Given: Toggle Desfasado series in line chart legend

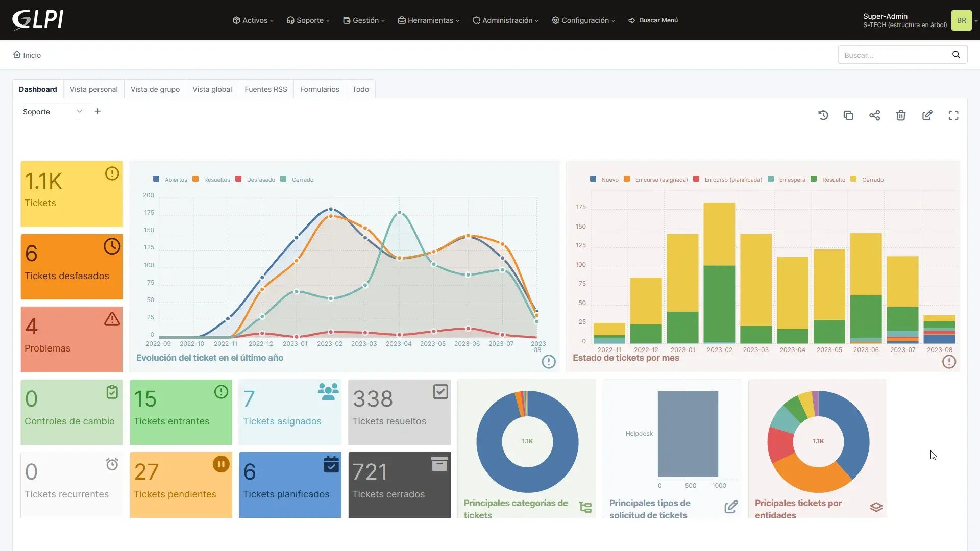Looking at the screenshot, I should (x=255, y=179).
